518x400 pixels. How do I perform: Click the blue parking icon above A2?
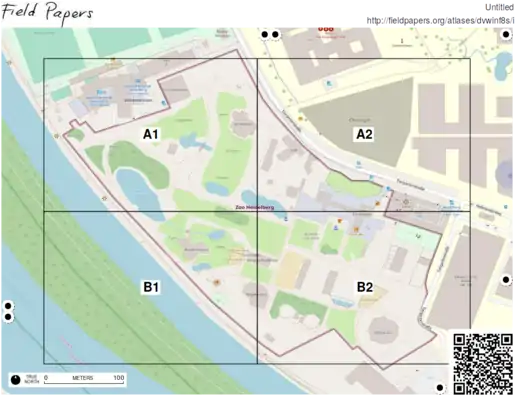click(329, 84)
